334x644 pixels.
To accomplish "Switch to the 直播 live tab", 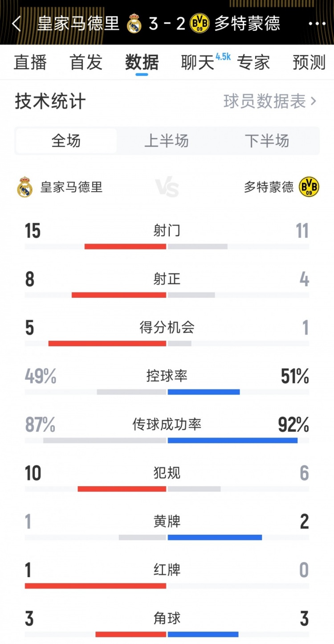I will point(30,63).
